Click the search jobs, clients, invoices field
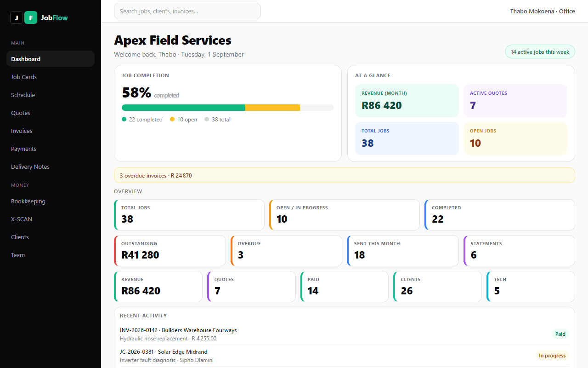Screen dimensions: 588x368 pos(187,11)
